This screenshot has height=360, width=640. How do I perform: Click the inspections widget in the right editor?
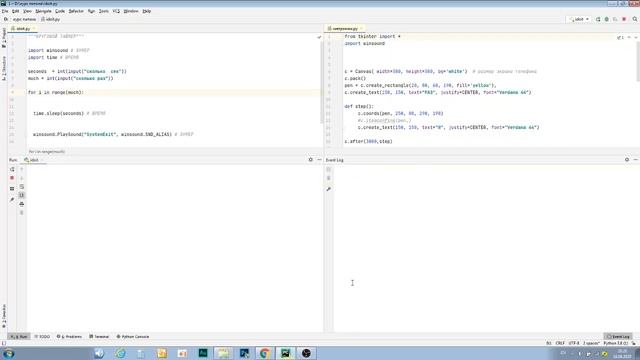(620, 37)
